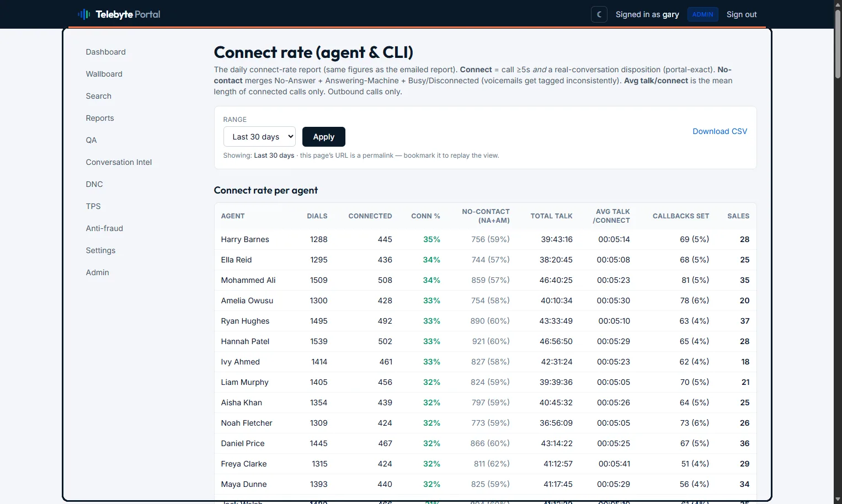Click the CALLBACKS SET column header

point(681,216)
